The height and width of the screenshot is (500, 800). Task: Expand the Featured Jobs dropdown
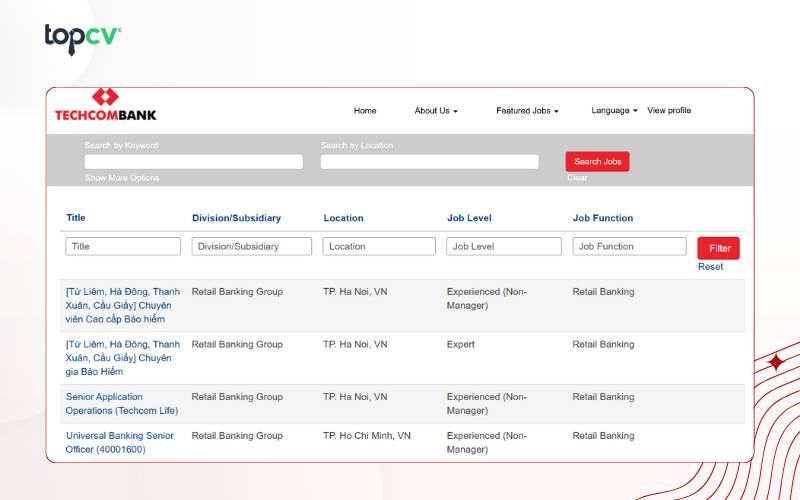tap(527, 111)
